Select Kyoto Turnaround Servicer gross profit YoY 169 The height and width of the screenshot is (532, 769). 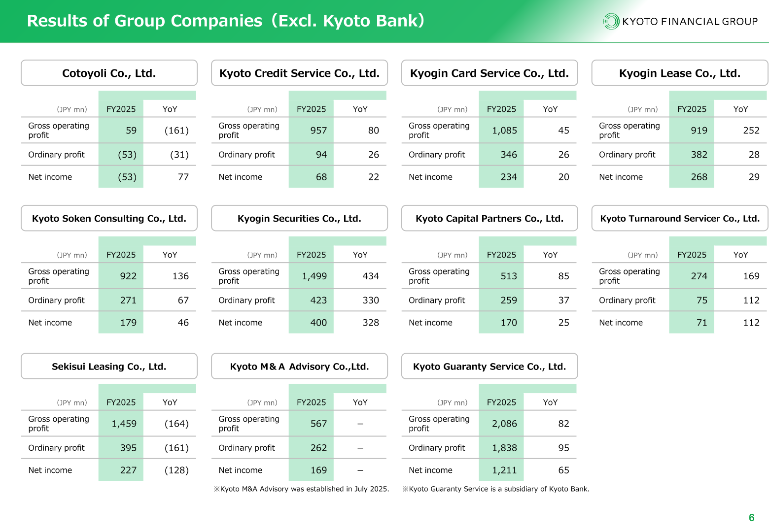751,276
